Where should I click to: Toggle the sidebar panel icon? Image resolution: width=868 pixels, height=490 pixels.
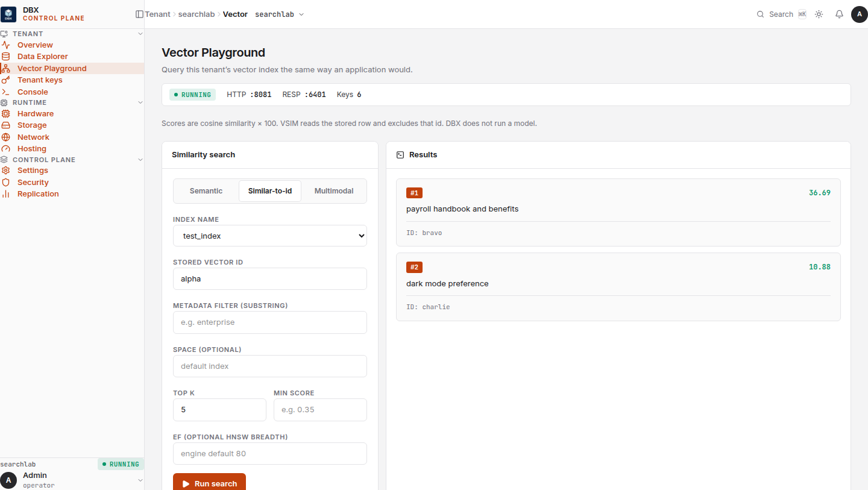point(139,14)
